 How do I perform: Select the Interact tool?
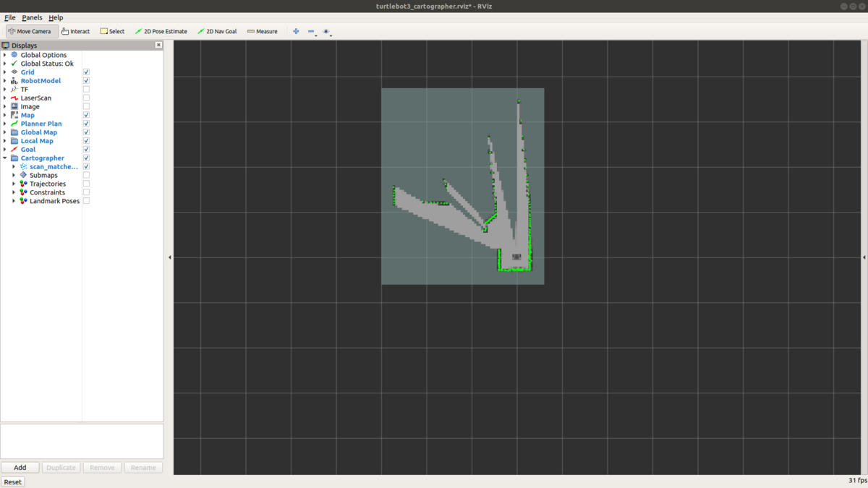[75, 31]
